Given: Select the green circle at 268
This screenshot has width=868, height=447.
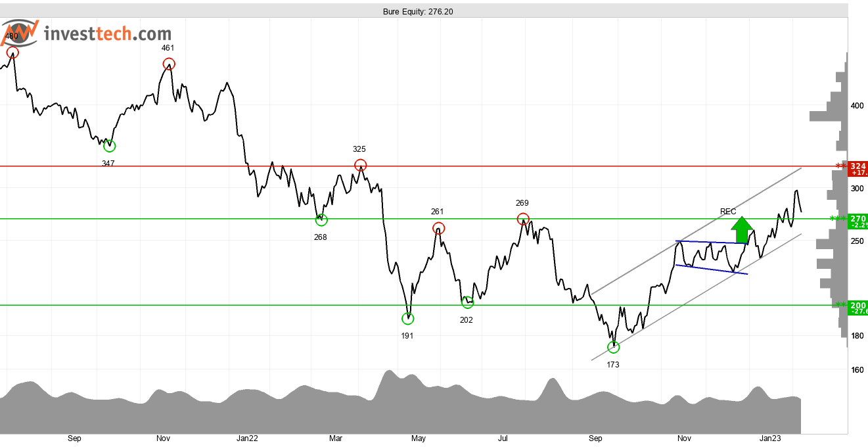Looking at the screenshot, I should click(321, 220).
